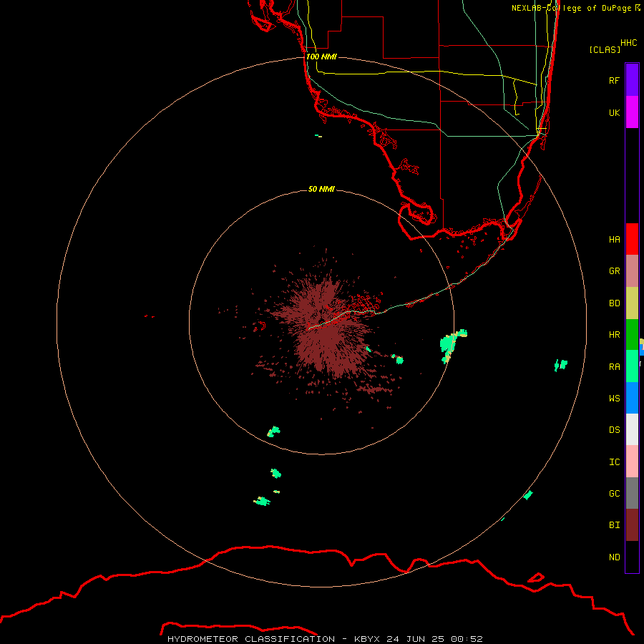Pick the dark green HR swatch

pos(632,335)
